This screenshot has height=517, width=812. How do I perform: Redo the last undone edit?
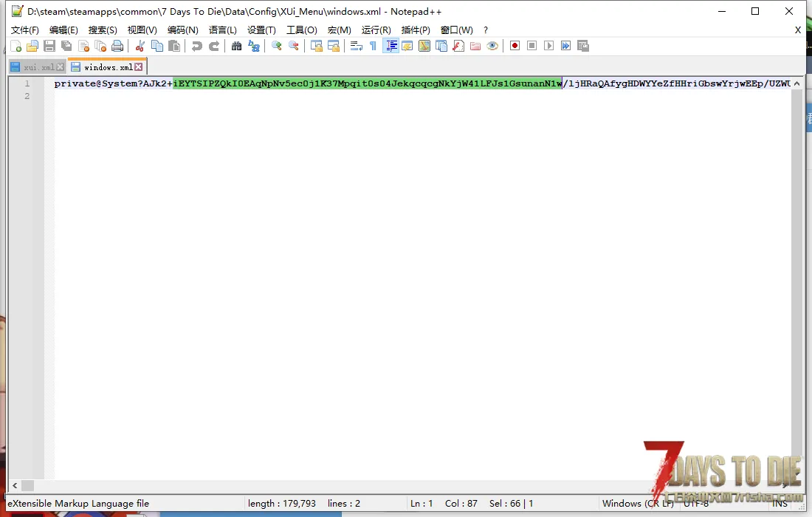[x=214, y=46]
